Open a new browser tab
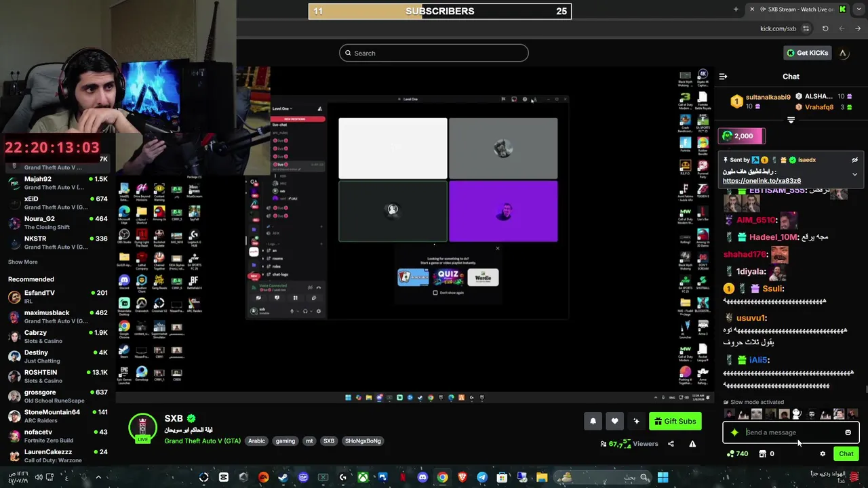 tap(736, 9)
